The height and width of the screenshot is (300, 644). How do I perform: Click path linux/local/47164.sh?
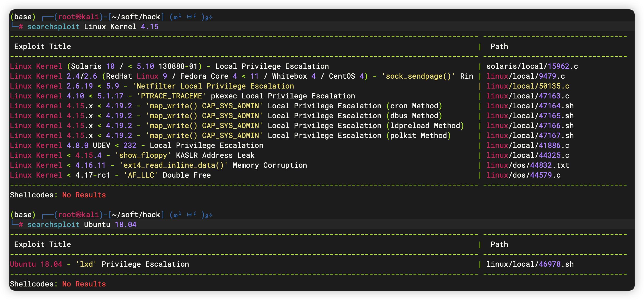pyautogui.click(x=530, y=106)
